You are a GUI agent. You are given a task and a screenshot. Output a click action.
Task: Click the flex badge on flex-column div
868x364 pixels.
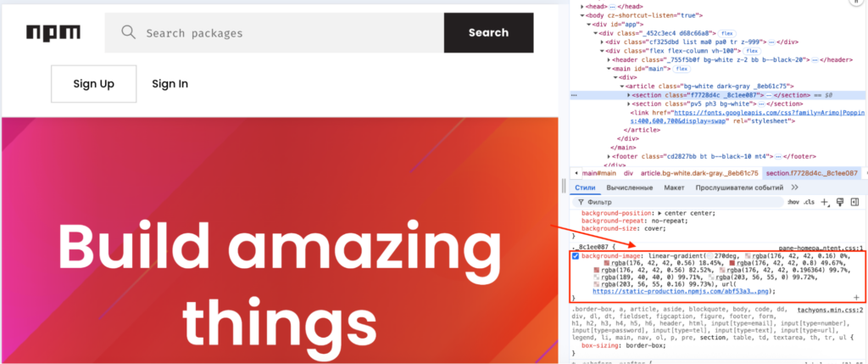[x=753, y=52]
